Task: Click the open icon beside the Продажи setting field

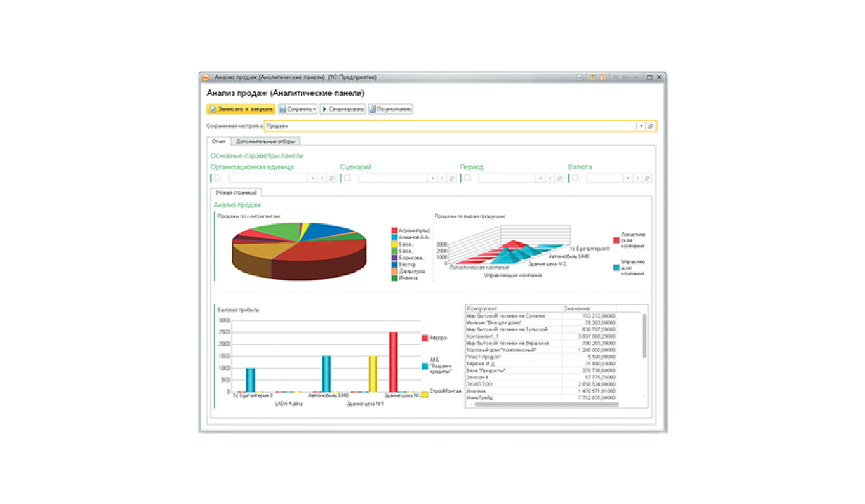Action: pyautogui.click(x=651, y=126)
